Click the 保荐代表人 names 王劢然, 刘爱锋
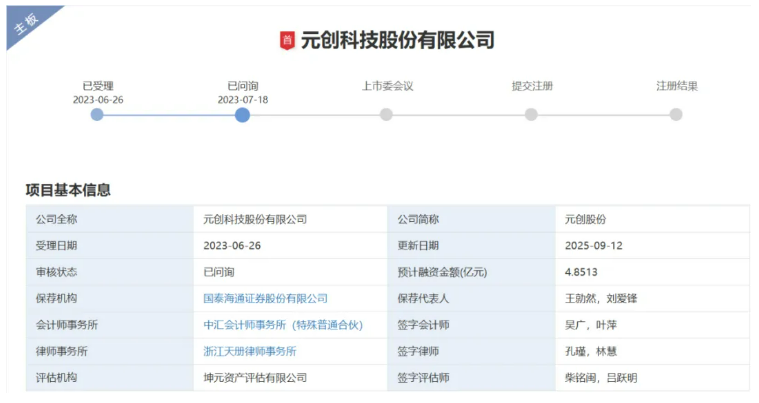The image size is (759, 403). (601, 298)
